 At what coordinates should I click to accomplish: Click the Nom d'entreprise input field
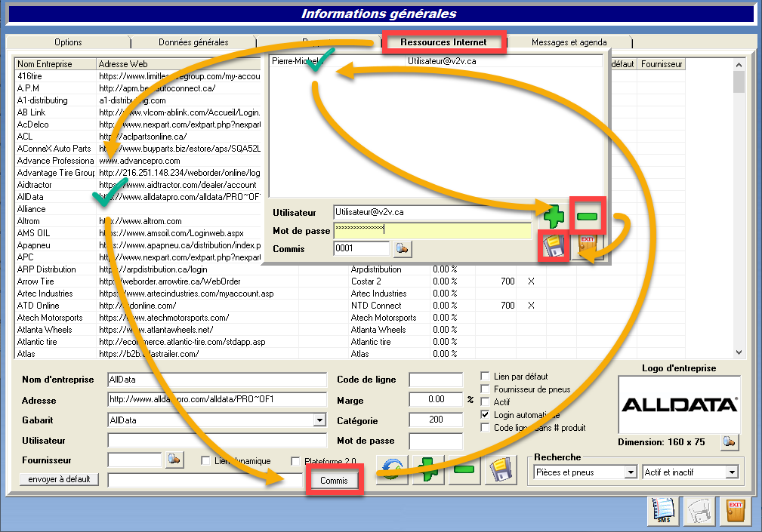point(217,380)
